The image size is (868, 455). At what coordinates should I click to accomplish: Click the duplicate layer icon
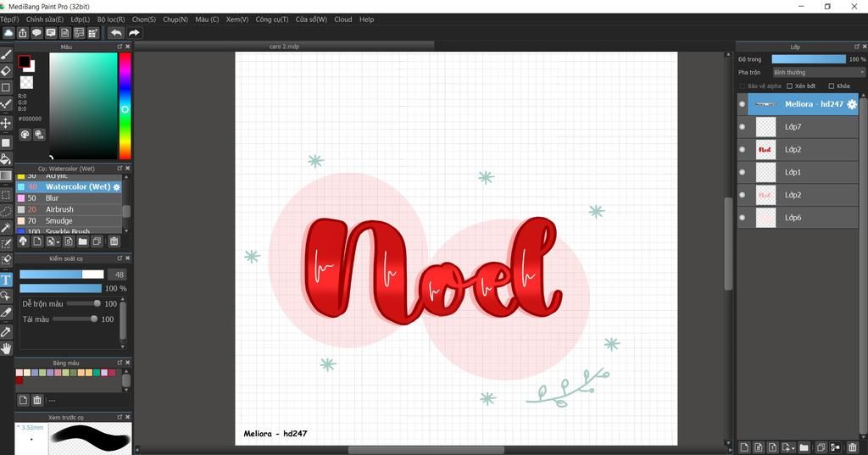tap(821, 447)
